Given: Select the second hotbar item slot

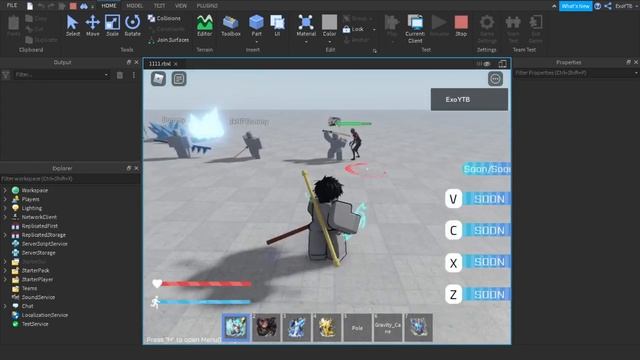Looking at the screenshot, I should click(266, 327).
